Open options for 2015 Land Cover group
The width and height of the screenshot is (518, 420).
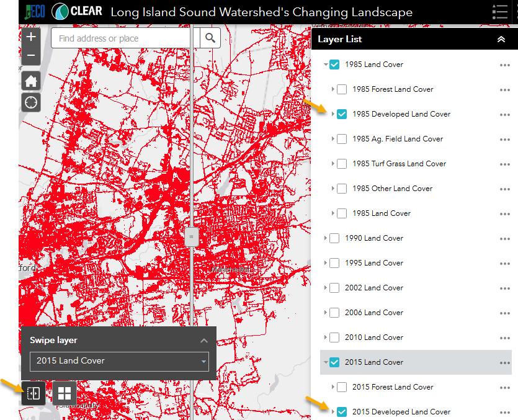(505, 363)
